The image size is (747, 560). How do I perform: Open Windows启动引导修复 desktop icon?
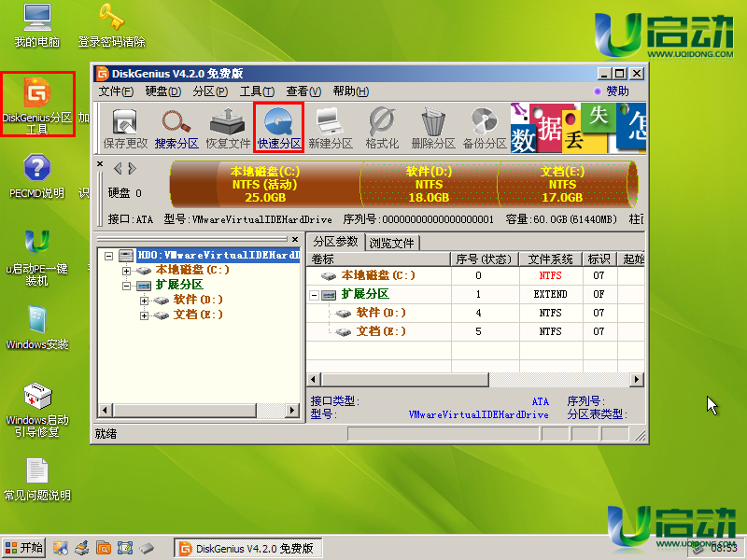[x=37, y=410]
